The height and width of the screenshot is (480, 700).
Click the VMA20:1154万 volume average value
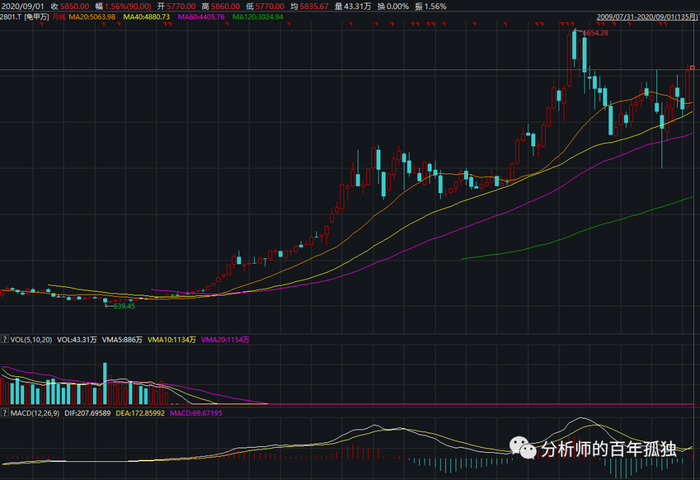(225, 341)
